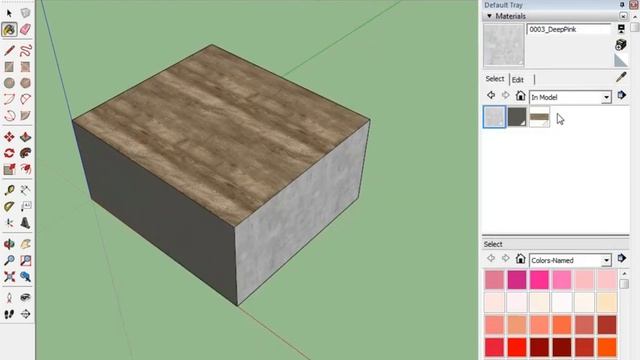Set paint to default material swatch
Viewport: 640px width, 360px height.
(x=621, y=61)
